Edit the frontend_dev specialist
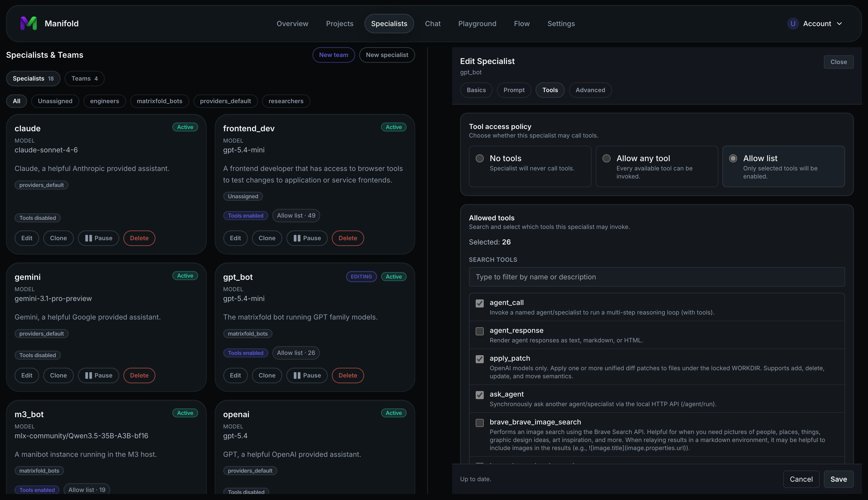 (235, 238)
